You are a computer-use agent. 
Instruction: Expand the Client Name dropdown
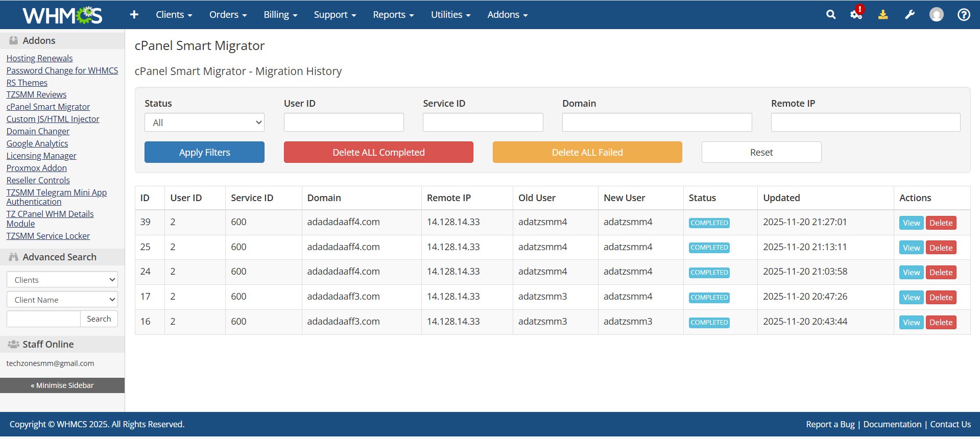click(x=62, y=300)
